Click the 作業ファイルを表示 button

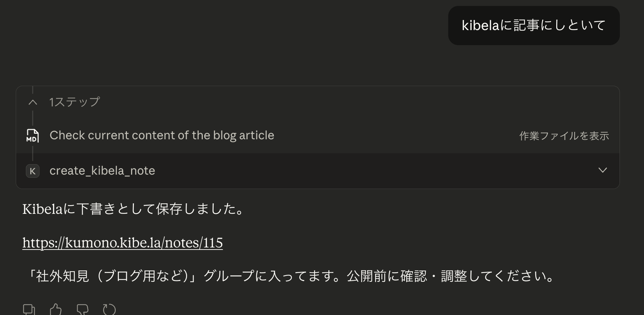(x=564, y=136)
